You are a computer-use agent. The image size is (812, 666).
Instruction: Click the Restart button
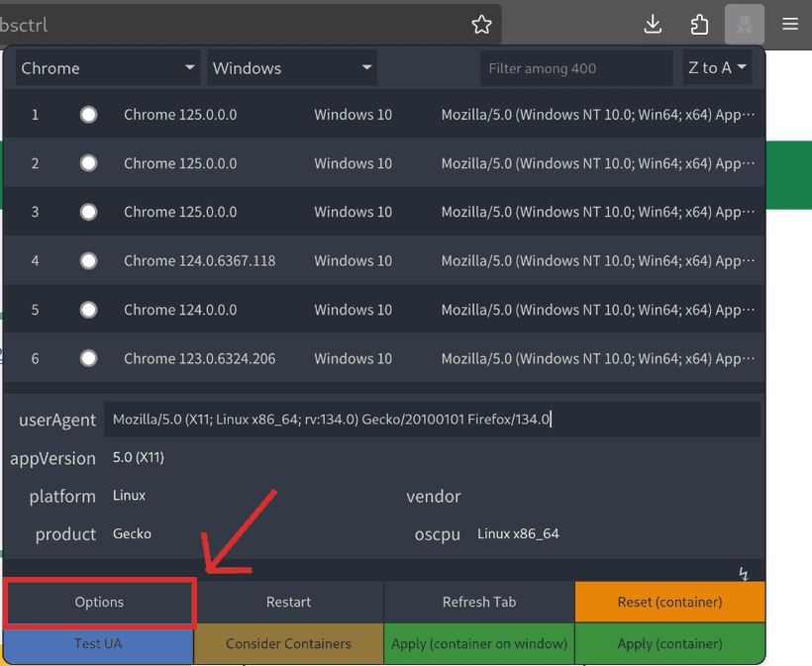(288, 601)
